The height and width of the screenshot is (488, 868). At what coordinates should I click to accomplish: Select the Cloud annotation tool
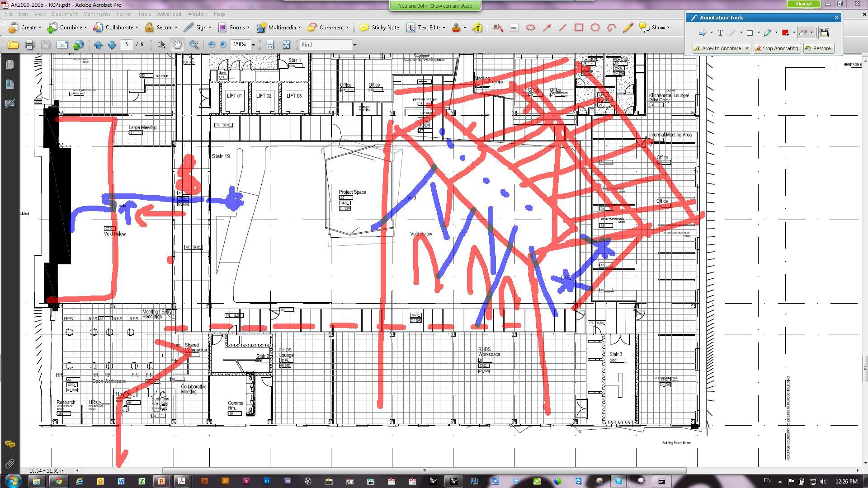[x=530, y=28]
